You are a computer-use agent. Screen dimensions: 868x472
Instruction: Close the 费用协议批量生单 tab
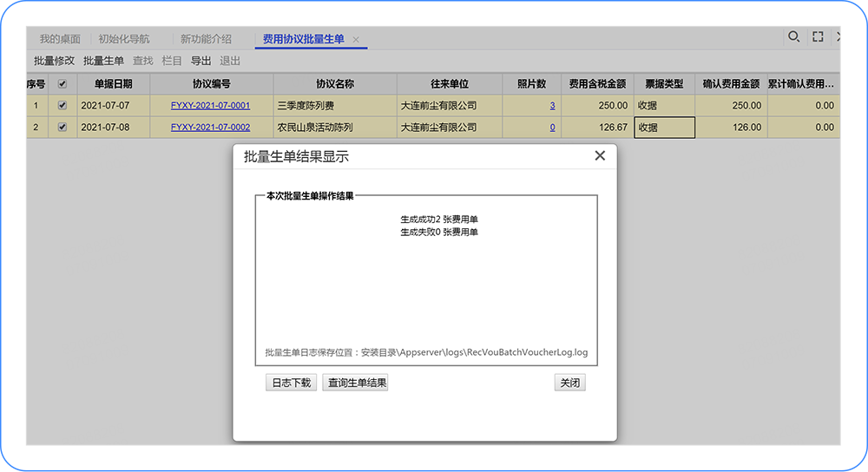[x=356, y=40]
